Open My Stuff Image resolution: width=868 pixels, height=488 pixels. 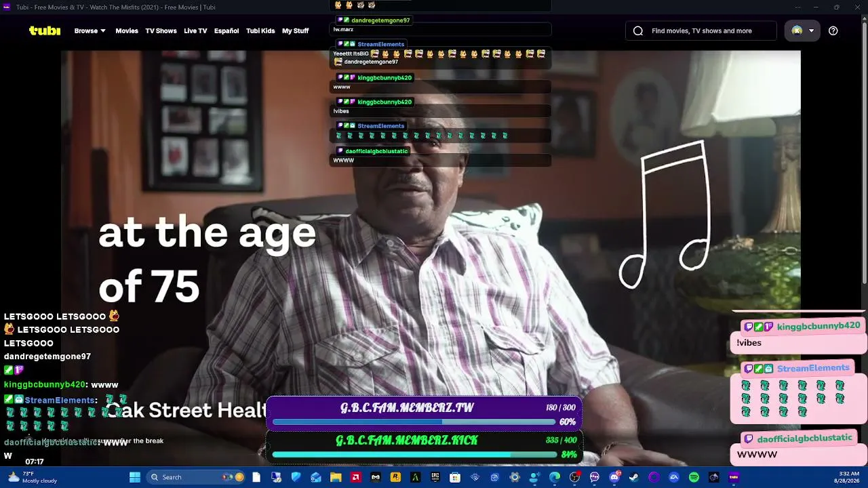click(295, 30)
